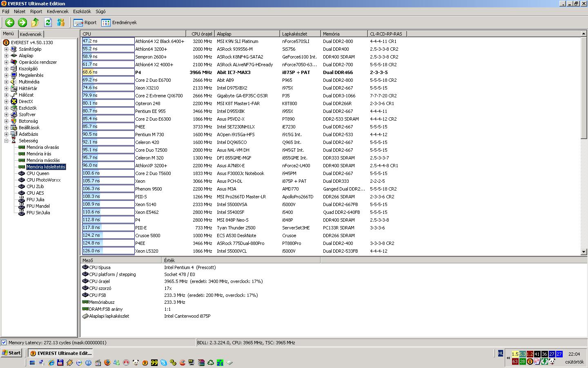Screen dimensions: 588x368
Task: Click the Start button
Action: tap(11, 353)
